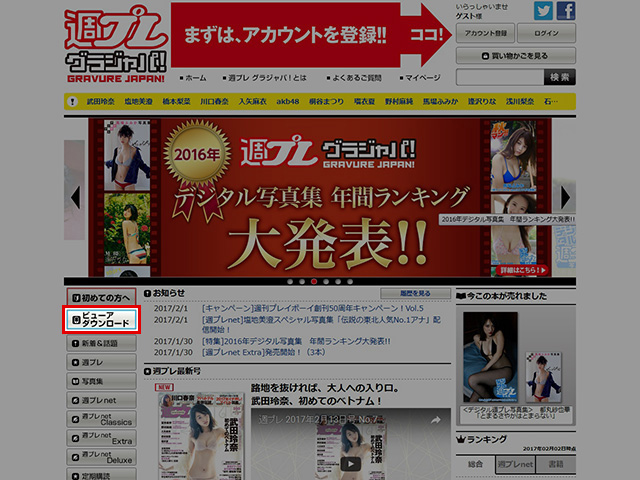Play the 週プレ 2017年2月13日号 video
The width and height of the screenshot is (640, 480).
pyautogui.click(x=351, y=464)
